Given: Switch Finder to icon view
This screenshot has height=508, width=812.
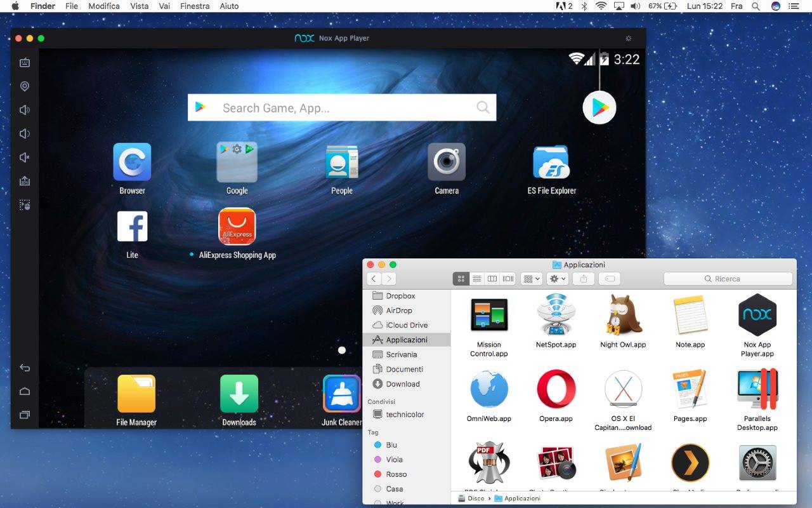Looking at the screenshot, I should tap(461, 279).
